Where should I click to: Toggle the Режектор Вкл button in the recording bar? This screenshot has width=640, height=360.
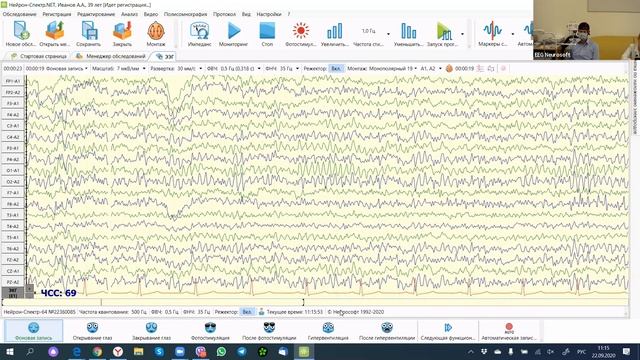point(336,69)
